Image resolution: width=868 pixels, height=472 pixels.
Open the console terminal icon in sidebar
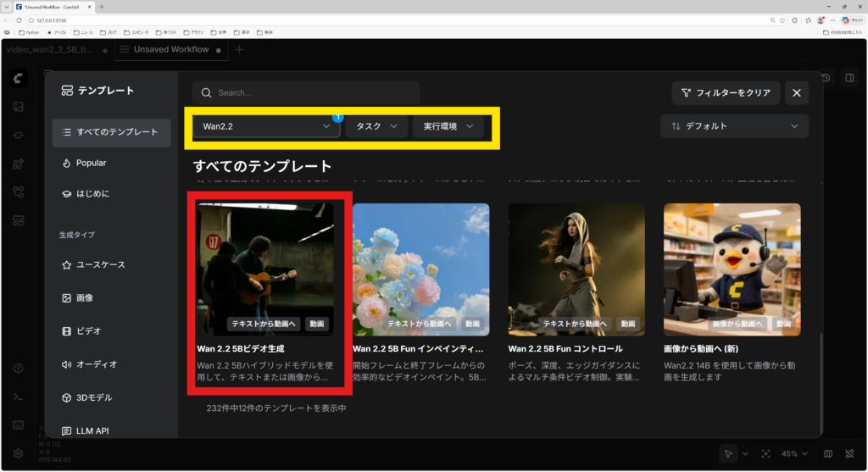pyautogui.click(x=19, y=396)
